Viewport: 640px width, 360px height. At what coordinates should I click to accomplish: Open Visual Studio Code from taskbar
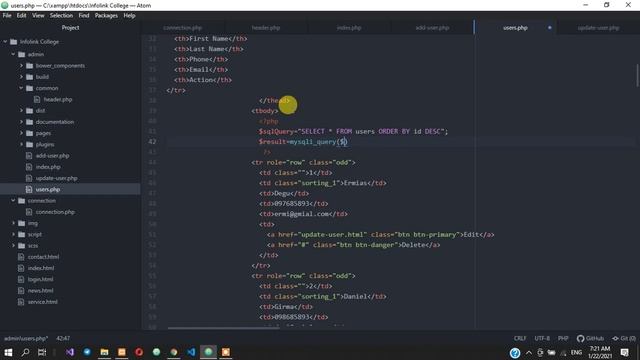(191, 352)
